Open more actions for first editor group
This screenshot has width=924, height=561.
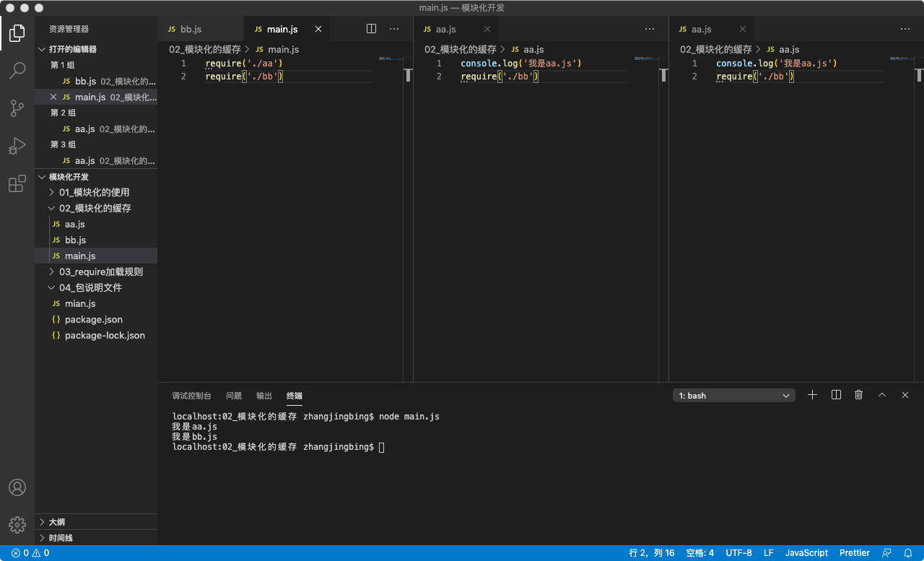tap(394, 29)
